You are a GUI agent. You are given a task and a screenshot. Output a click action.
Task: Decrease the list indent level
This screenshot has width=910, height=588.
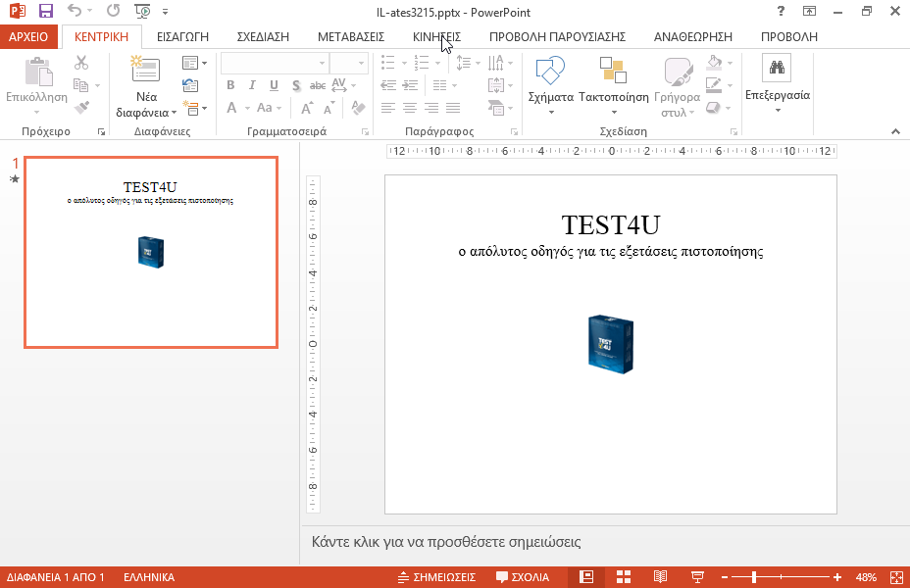pyautogui.click(x=388, y=86)
